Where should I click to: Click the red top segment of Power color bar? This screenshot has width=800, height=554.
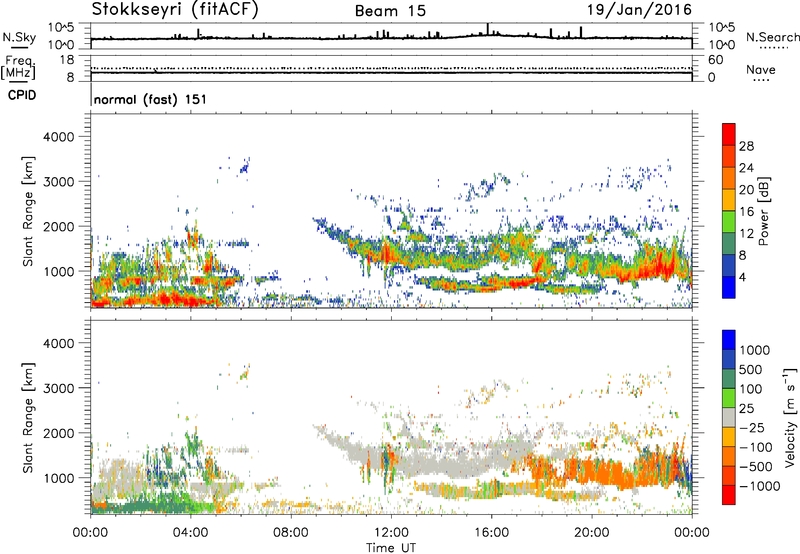[729, 135]
